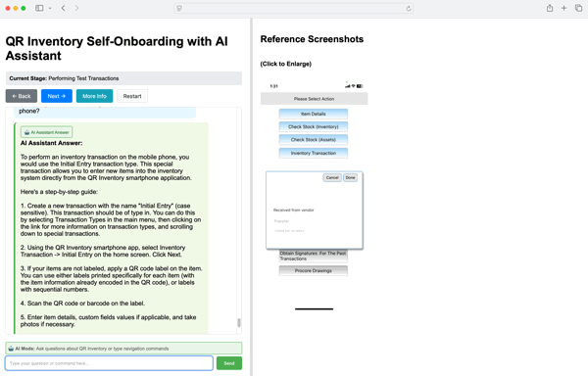Open the More Info button
Screen dimensions: 588x376
coord(94,96)
